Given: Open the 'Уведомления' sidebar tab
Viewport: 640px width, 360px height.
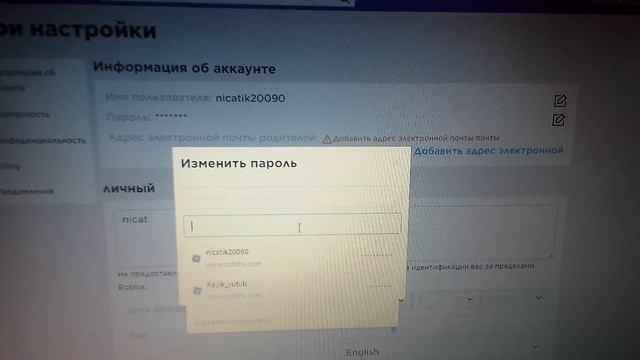Looking at the screenshot, I should click(27, 191).
